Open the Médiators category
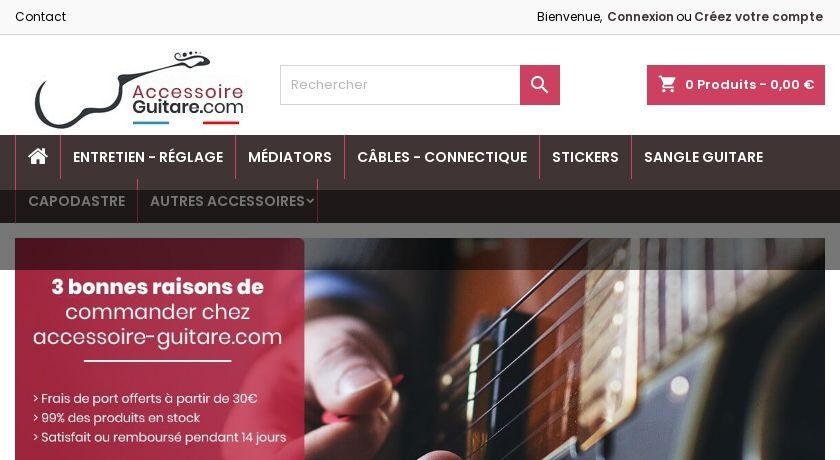 pos(290,157)
